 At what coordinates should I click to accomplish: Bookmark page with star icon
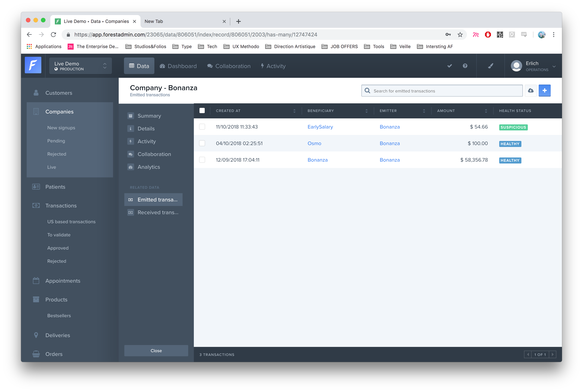coord(460,35)
